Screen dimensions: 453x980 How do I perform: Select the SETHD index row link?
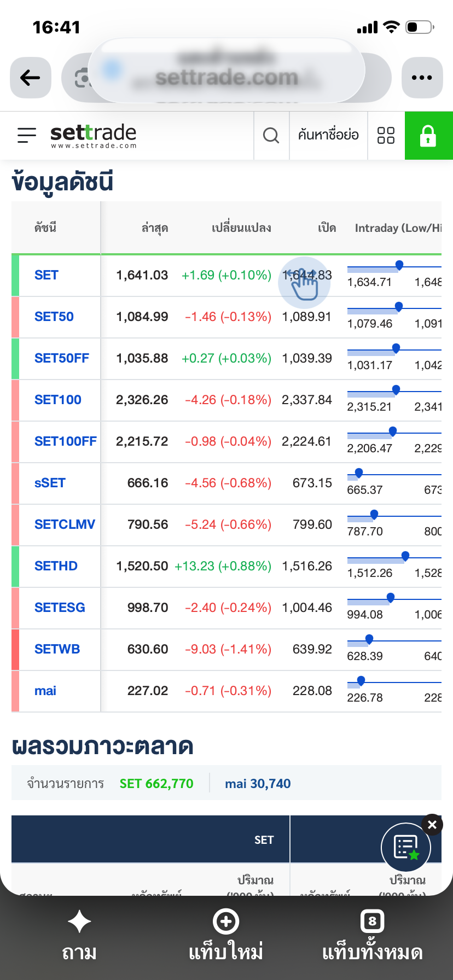tap(56, 566)
